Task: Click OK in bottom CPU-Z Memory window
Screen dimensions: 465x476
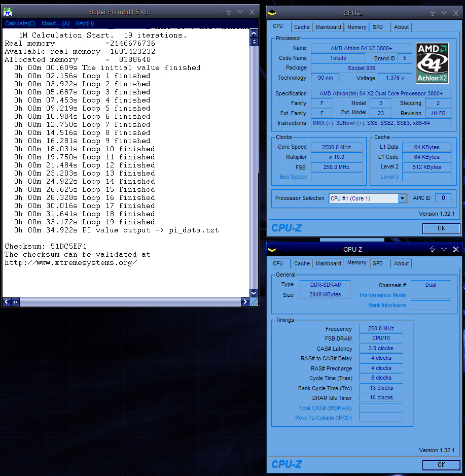Action: pos(441,464)
